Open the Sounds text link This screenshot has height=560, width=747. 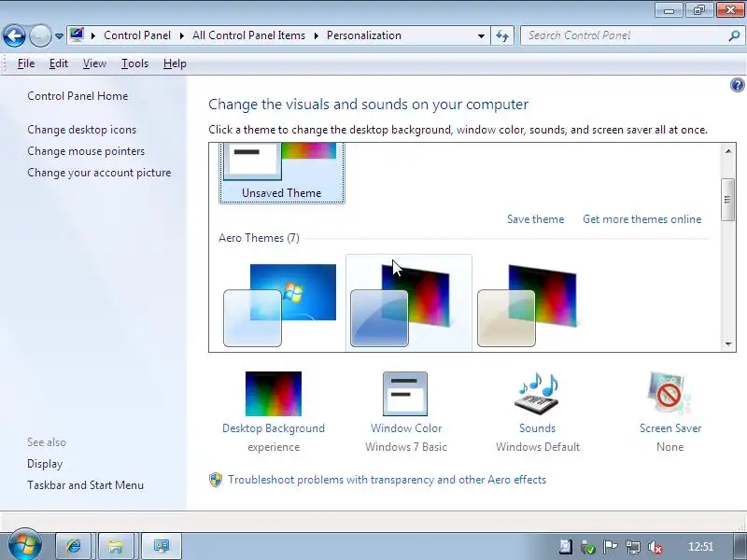coord(538,428)
